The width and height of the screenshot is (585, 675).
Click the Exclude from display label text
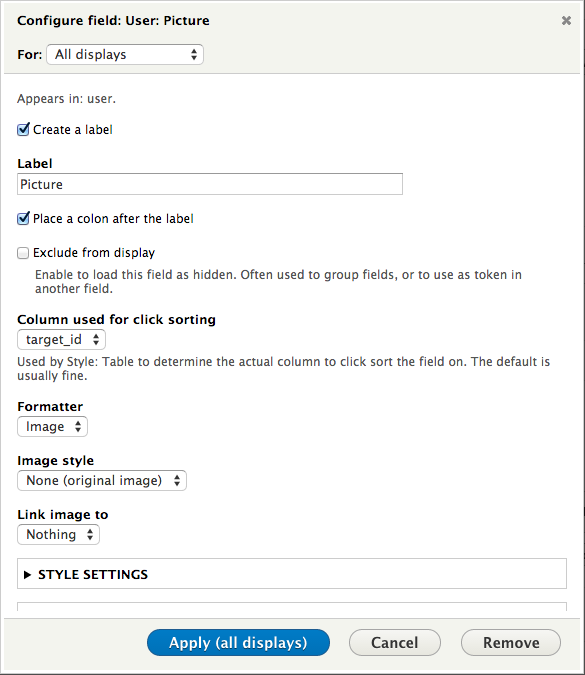pyautogui.click(x=94, y=253)
